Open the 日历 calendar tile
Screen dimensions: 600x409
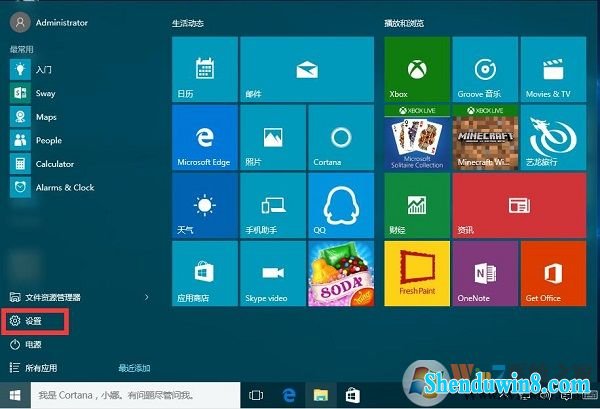205,69
